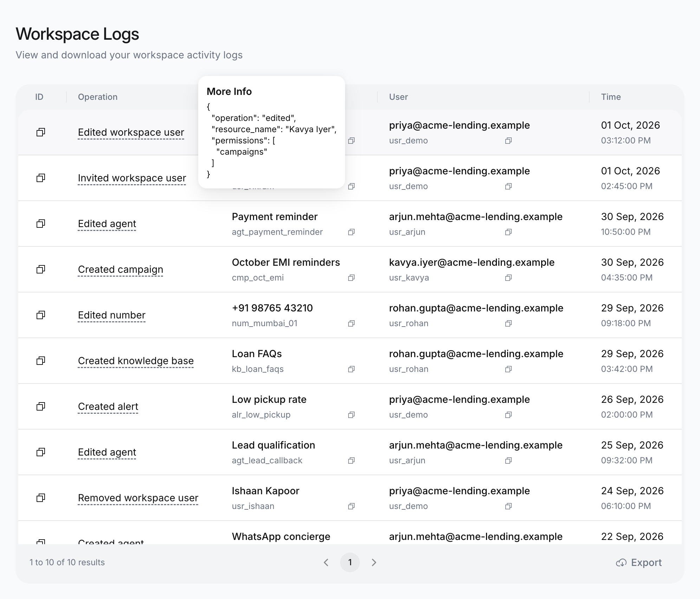Select page 1 in pagination
The width and height of the screenshot is (700, 599).
tap(350, 562)
